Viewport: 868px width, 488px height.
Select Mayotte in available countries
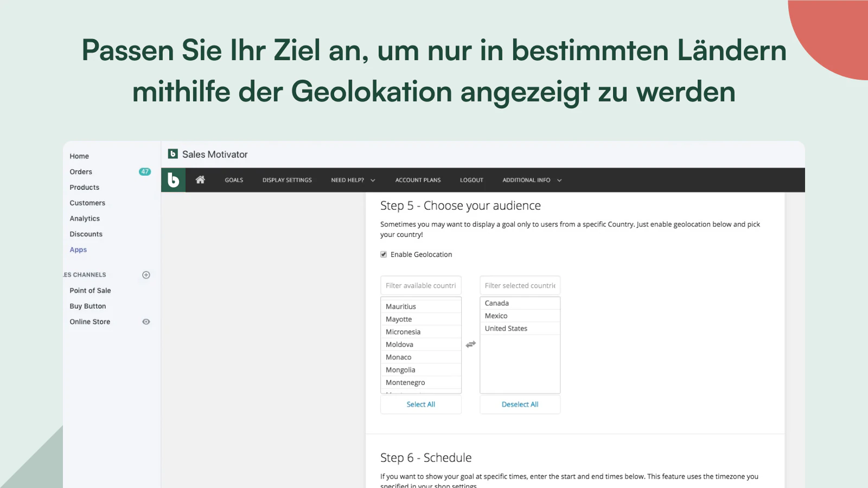(x=421, y=319)
